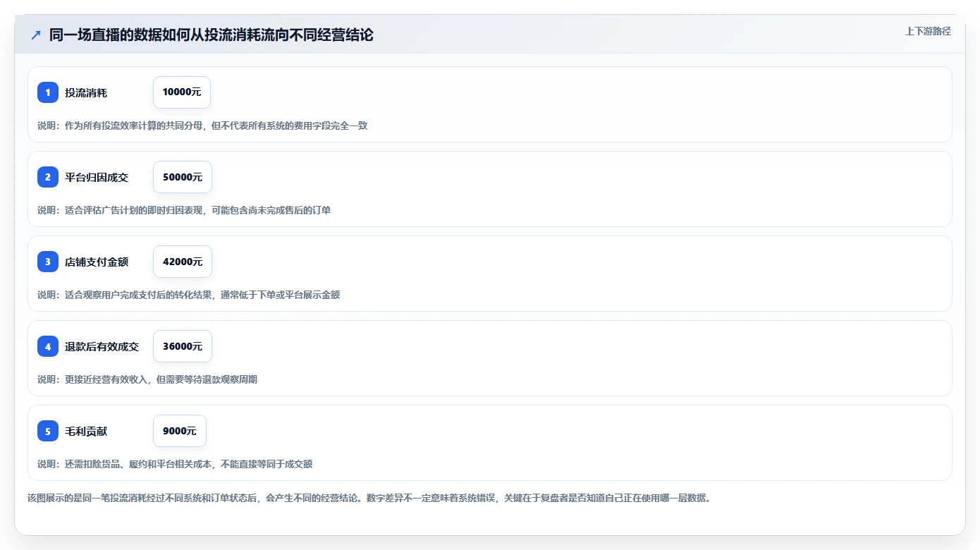Click the note about 扣除货品、履约和平台相关成本
980x550 pixels.
pos(175,464)
